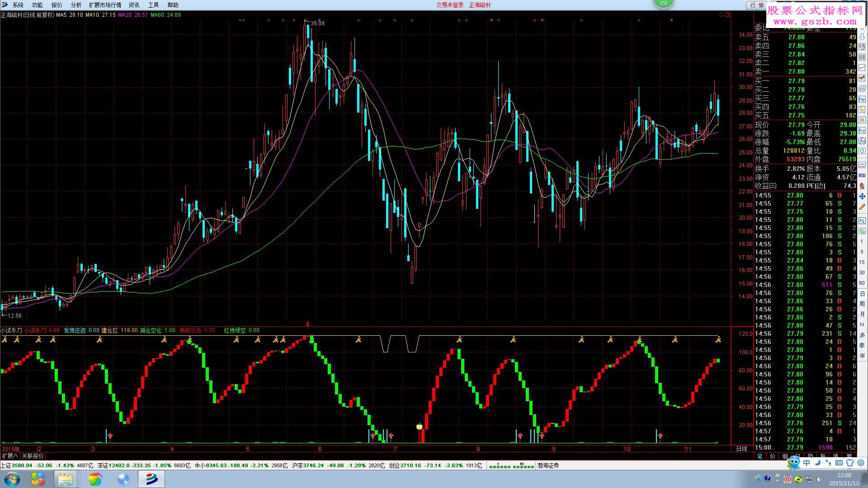Open the 日线 period selector
This screenshot has height=488, width=868.
pos(742,449)
